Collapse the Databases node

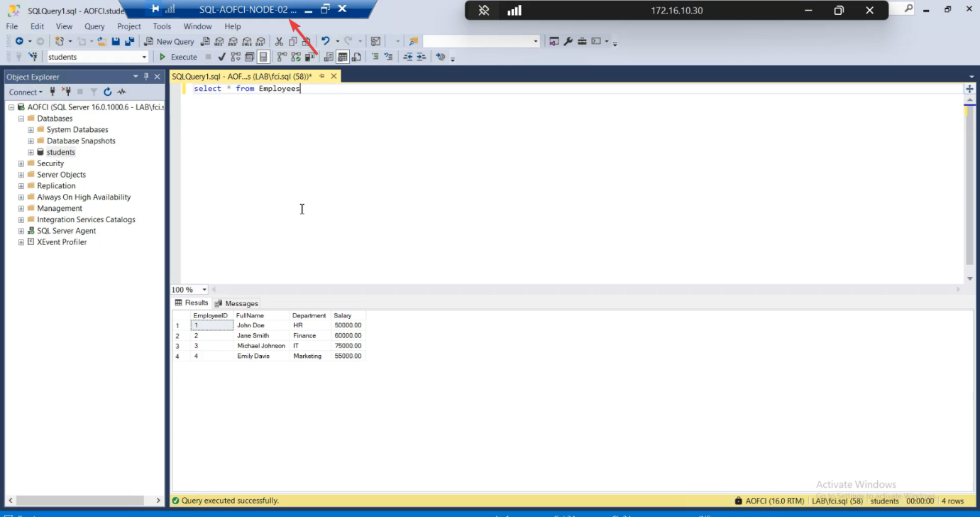(x=21, y=119)
